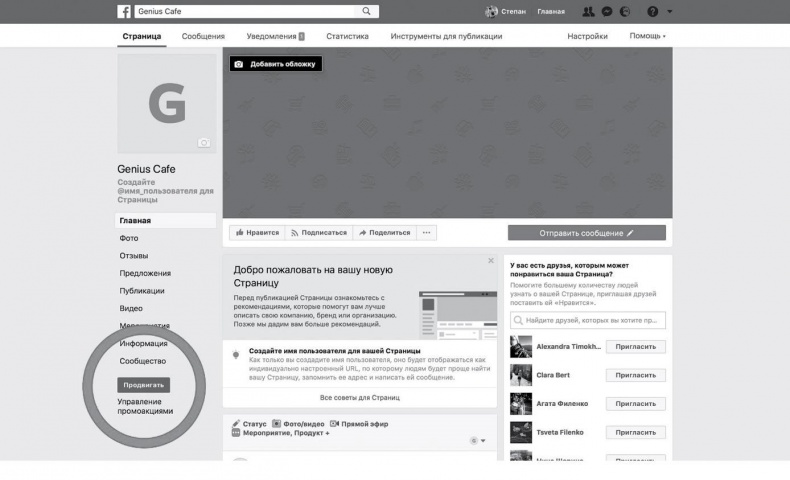The image size is (790, 480).
Task: Close the welcome card
Action: pyautogui.click(x=491, y=260)
